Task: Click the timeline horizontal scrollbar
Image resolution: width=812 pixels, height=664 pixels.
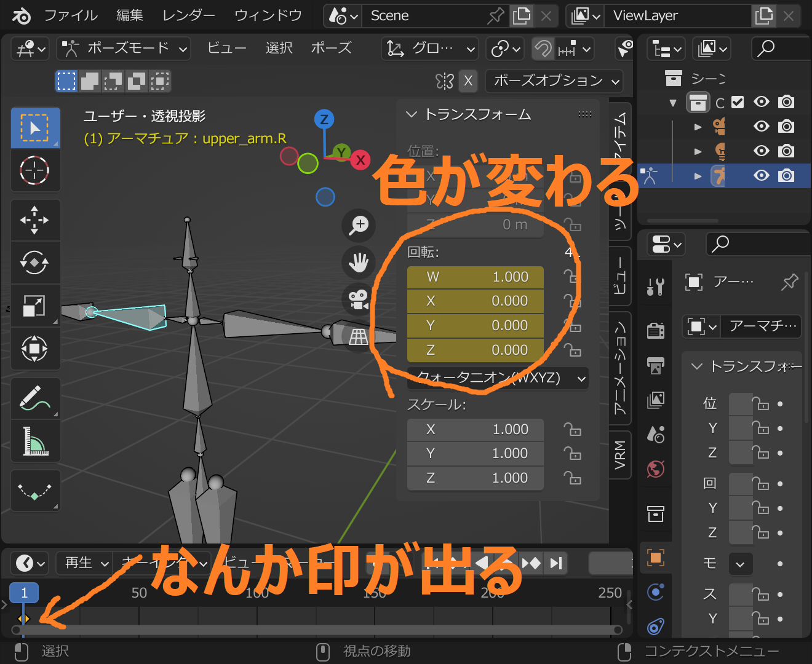Action: tap(317, 630)
